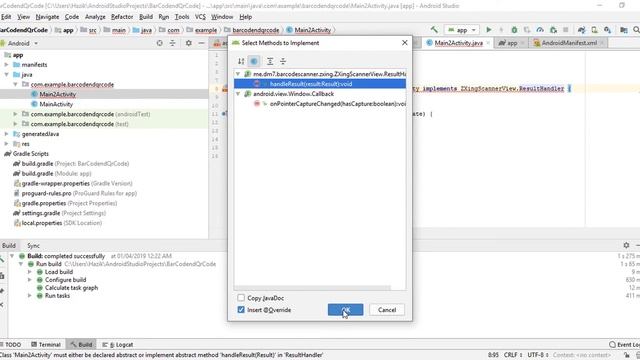Click Attach Debugger to Android Process icon

click(x=553, y=30)
